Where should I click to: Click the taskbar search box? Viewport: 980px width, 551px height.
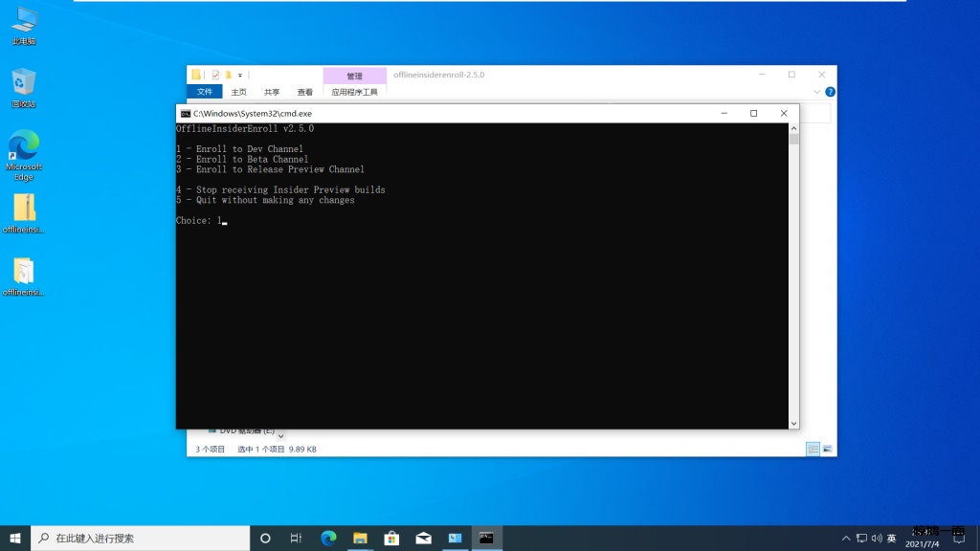(139, 539)
